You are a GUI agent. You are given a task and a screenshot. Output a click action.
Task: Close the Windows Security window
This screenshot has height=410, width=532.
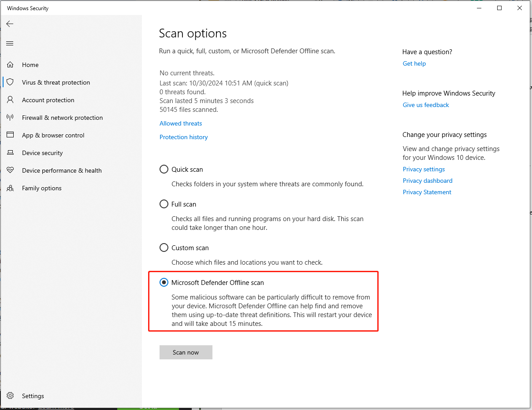tap(520, 8)
